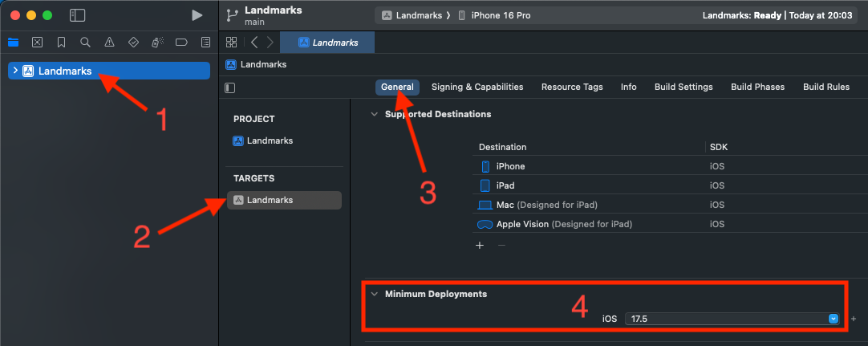Click Landmarks in the breadcrumb path bar
Image resolution: width=868 pixels, height=346 pixels.
click(263, 64)
